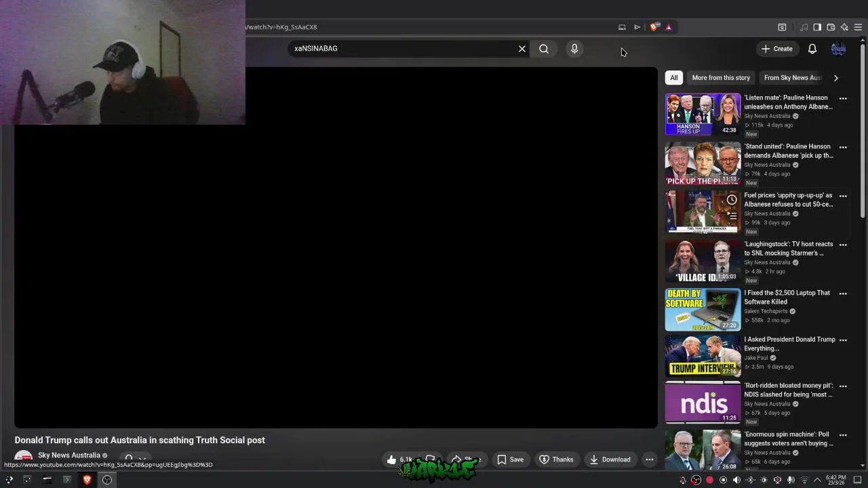The height and width of the screenshot is (488, 868).
Task: Click the stop icon in system tray
Action: pos(723,480)
